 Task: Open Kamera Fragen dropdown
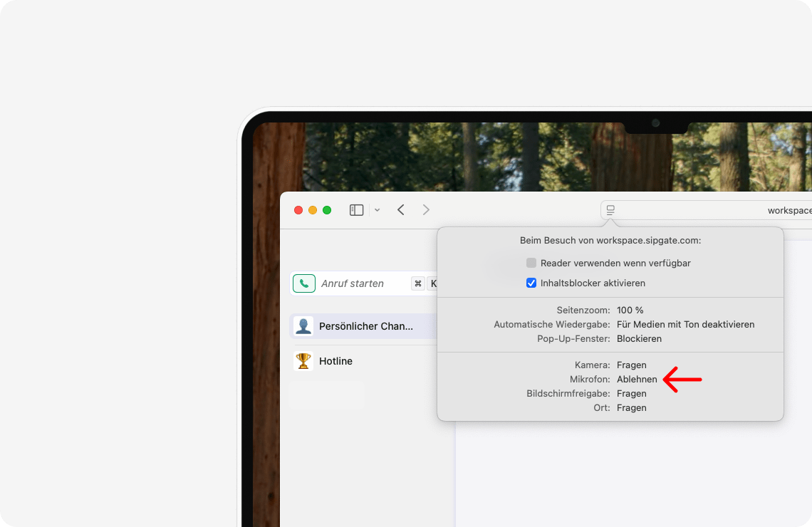(632, 365)
